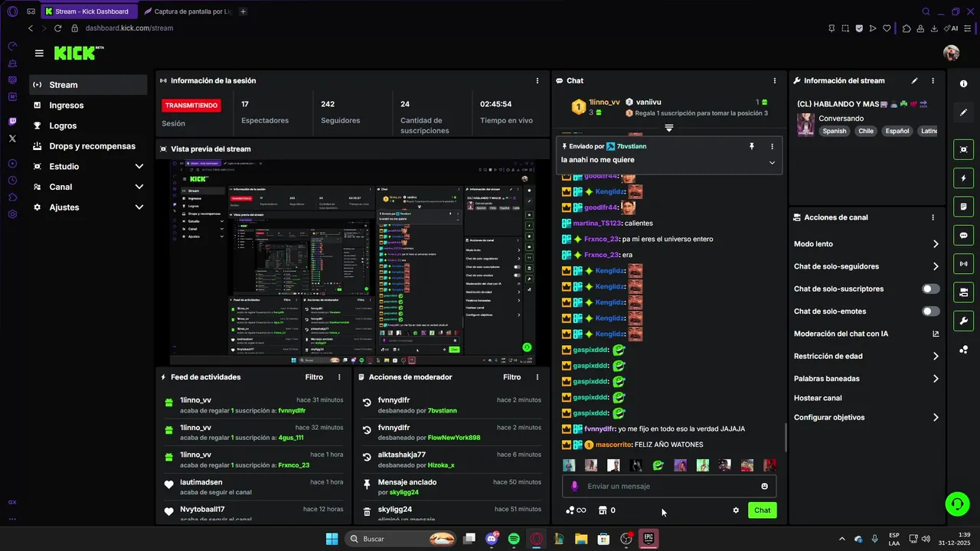
Task: Edit stream info with the pencil icon
Action: click(914, 80)
